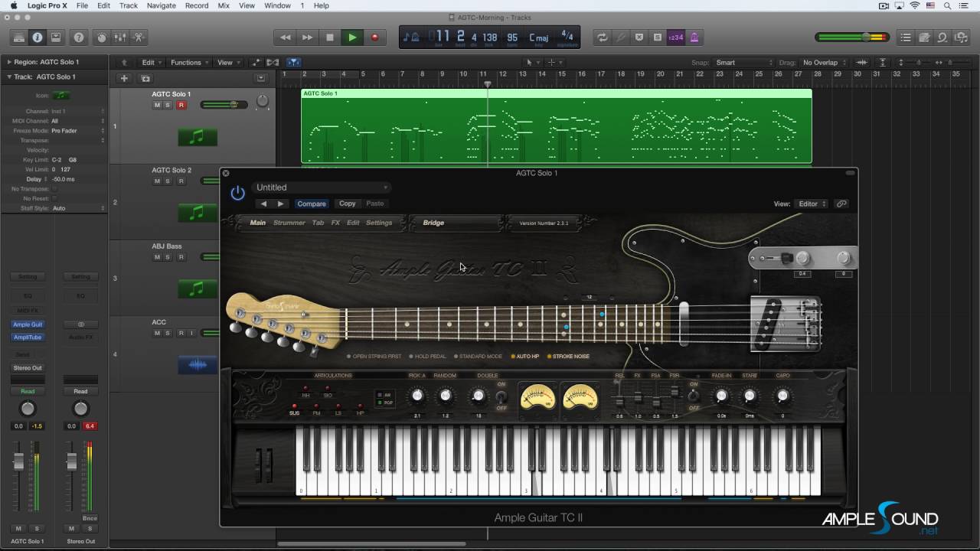Click the duplicate track button
This screenshot has width=980, height=551.
tap(145, 78)
